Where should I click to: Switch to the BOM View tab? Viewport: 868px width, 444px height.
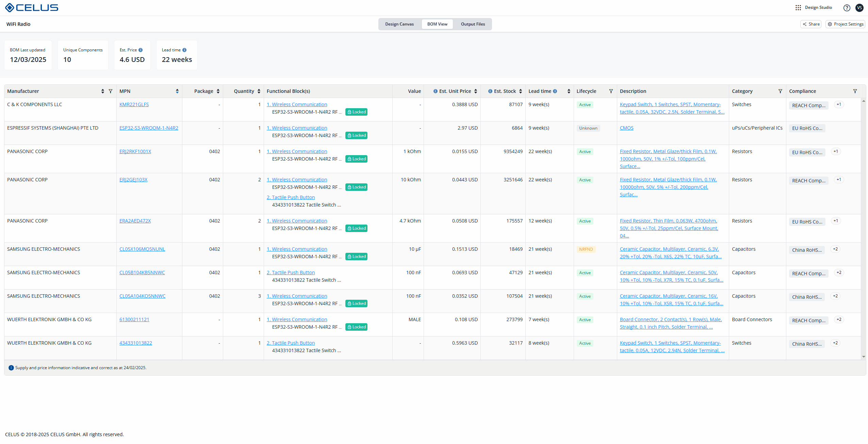pyautogui.click(x=437, y=24)
